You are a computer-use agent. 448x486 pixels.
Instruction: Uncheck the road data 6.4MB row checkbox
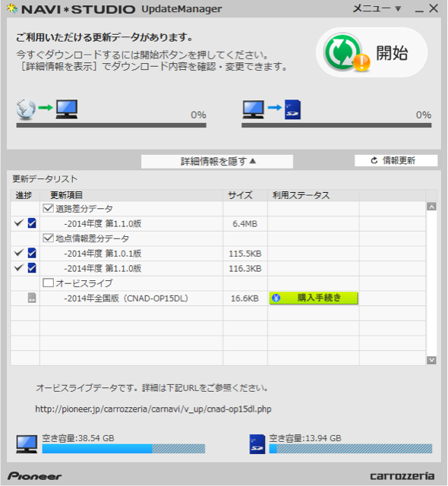[x=32, y=223]
